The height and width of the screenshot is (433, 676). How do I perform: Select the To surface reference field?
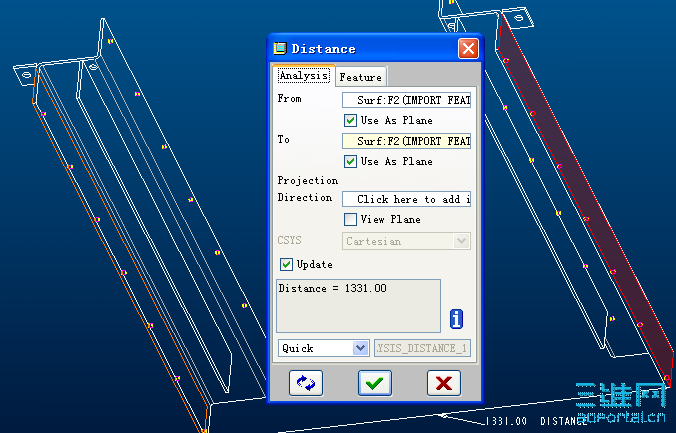(x=406, y=141)
